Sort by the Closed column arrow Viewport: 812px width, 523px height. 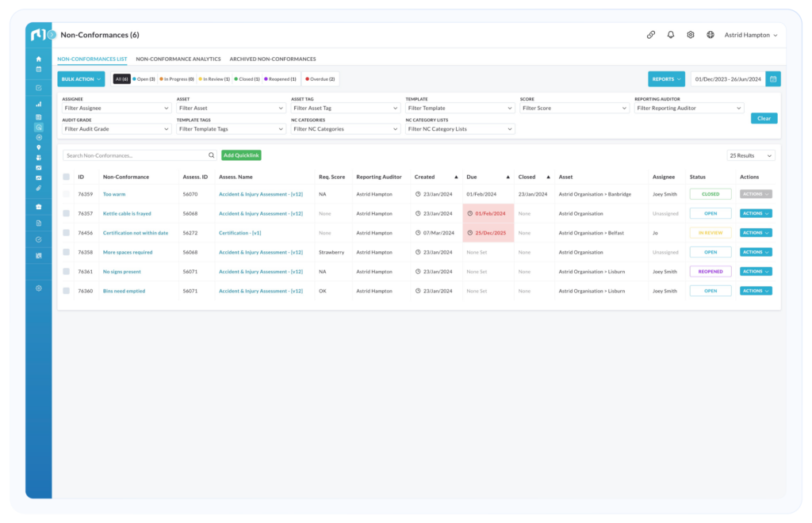549,177
